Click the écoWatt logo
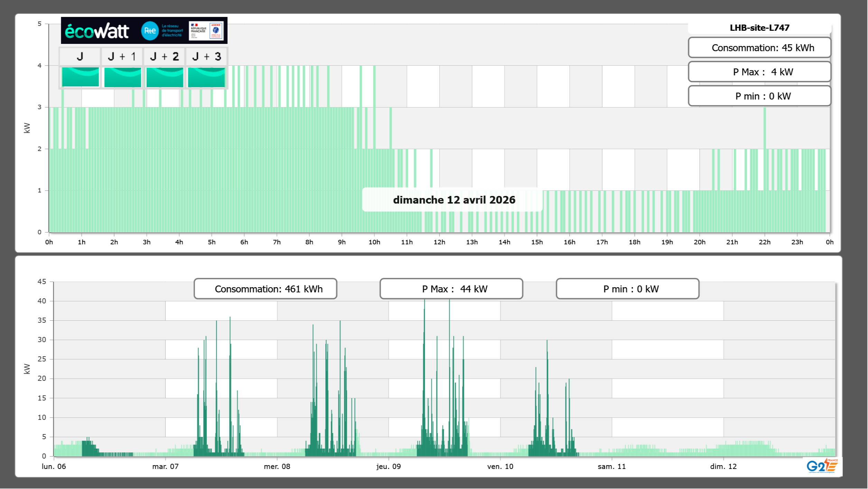This screenshot has width=868, height=489. point(97,31)
